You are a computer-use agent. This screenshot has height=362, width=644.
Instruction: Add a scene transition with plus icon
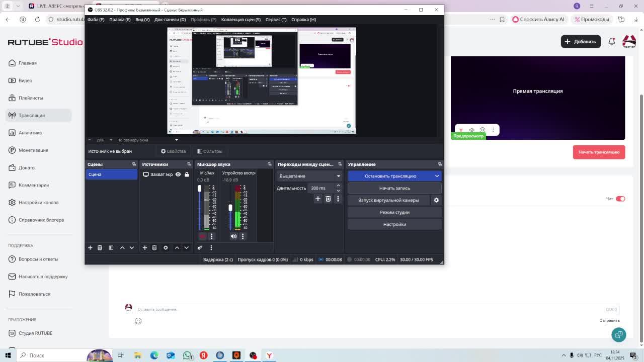tap(317, 199)
